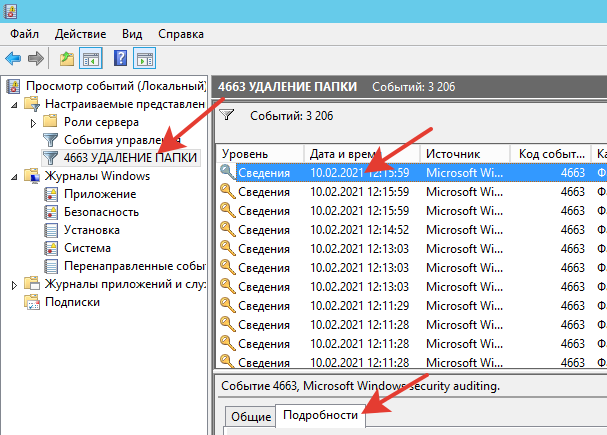Click the Журналы Windows folder icon
This screenshot has width=607, height=435.
(32, 176)
